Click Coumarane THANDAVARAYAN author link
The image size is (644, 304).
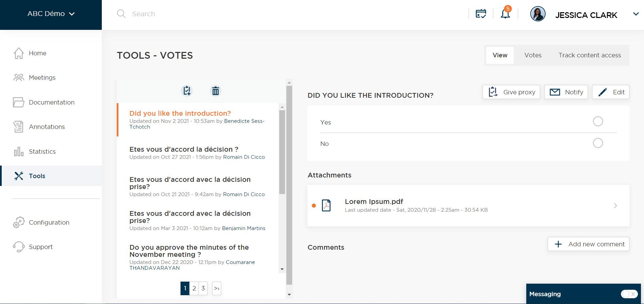click(192, 265)
